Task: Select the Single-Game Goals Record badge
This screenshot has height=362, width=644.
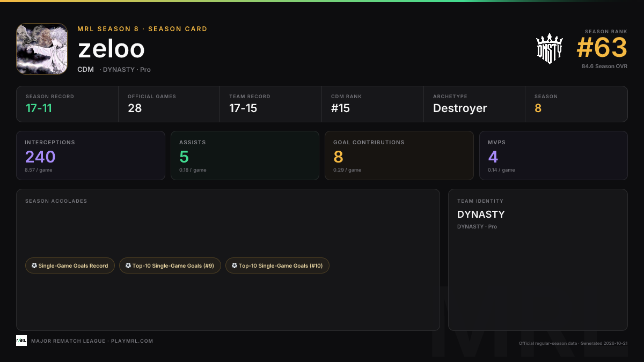Action: (x=70, y=265)
